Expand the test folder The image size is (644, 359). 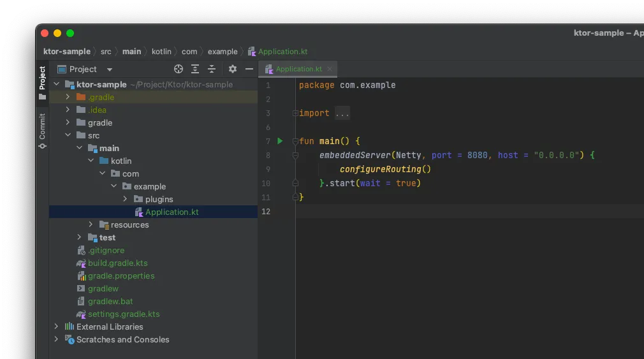(79, 237)
